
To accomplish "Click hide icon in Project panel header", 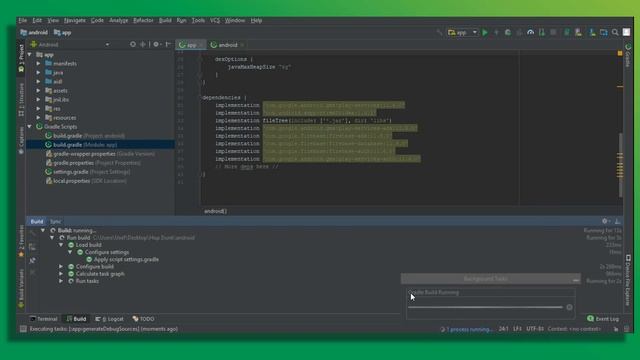I will click(x=168, y=44).
